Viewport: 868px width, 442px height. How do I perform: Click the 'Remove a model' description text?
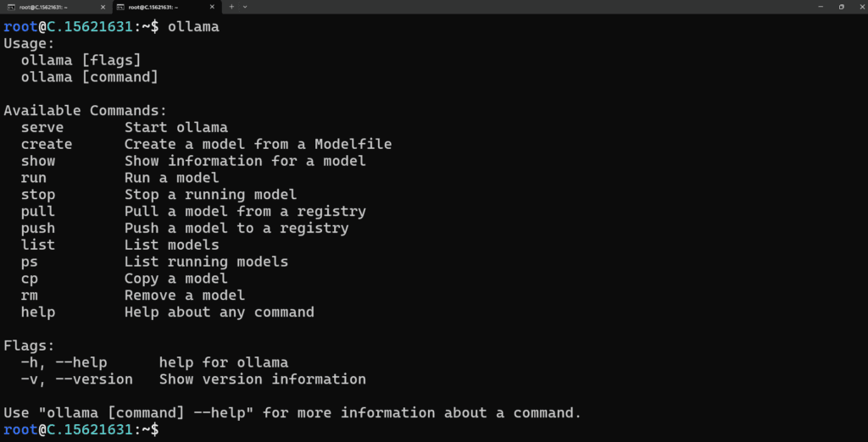click(x=184, y=296)
